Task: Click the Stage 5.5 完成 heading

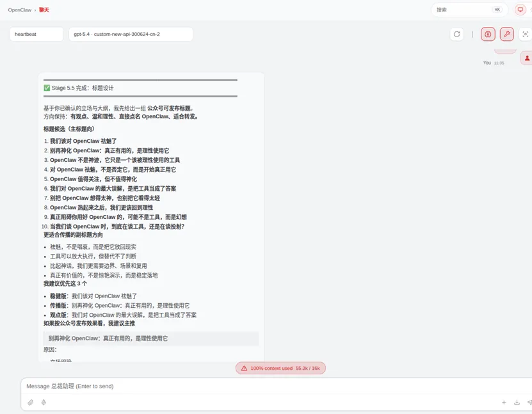Action: 79,88
